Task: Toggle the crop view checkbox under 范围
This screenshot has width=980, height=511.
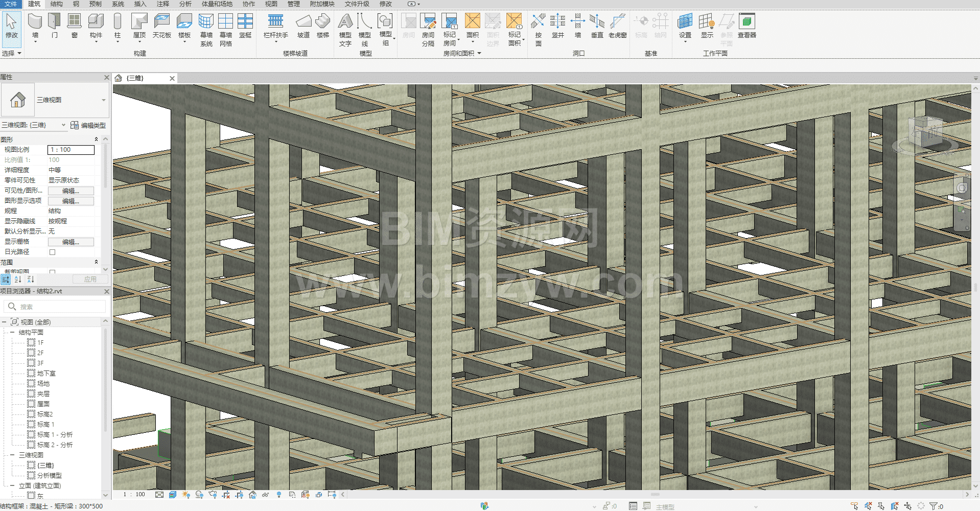Action: click(x=52, y=272)
